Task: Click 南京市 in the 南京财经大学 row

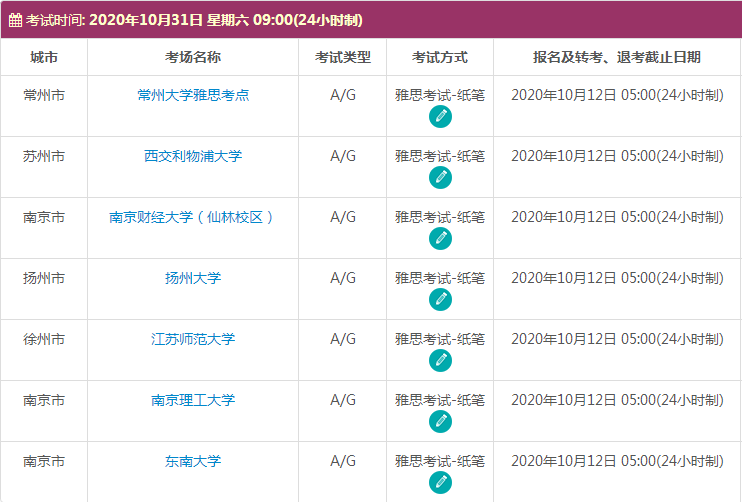Action: [44, 217]
